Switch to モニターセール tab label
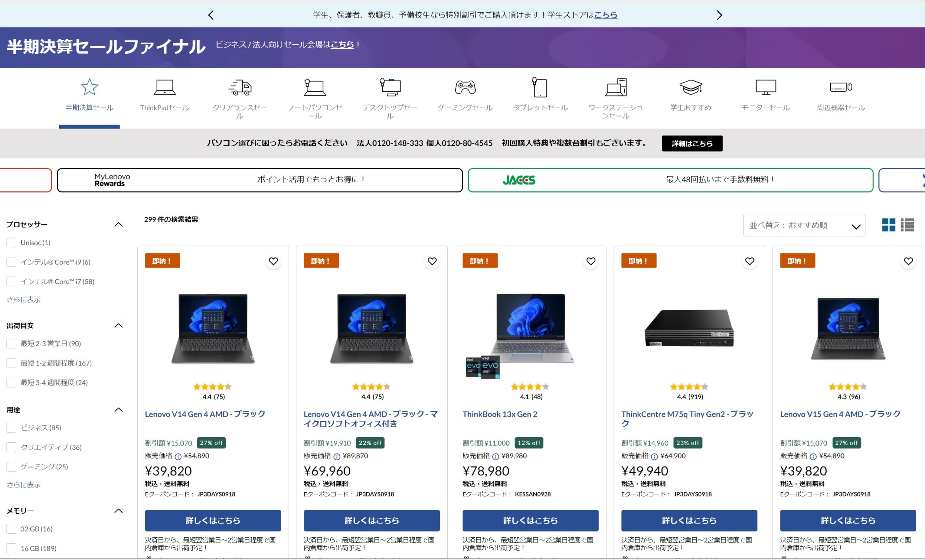The height and width of the screenshot is (560, 925). point(765,108)
